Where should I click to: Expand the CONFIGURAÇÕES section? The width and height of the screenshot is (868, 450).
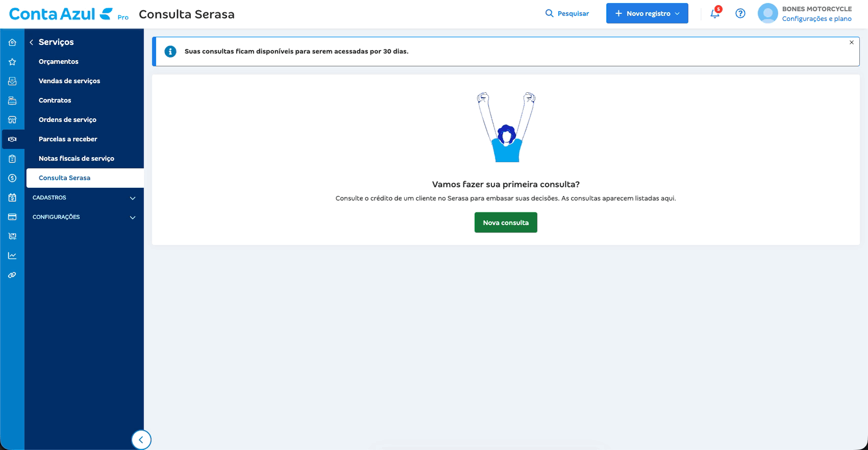[x=85, y=217]
